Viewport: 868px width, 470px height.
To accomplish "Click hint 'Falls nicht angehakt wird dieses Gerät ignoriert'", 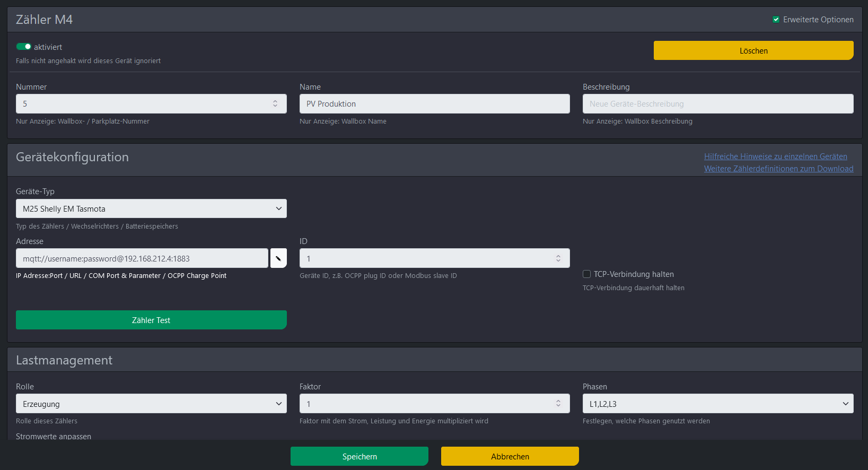I will pyautogui.click(x=88, y=61).
